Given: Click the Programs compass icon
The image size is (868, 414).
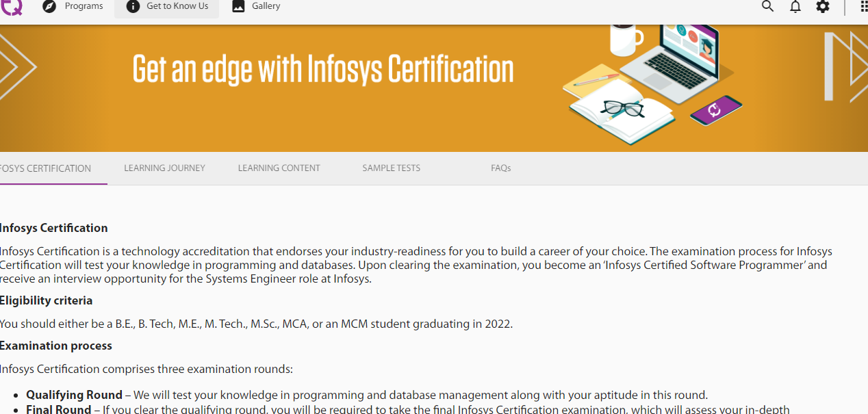Looking at the screenshot, I should pos(49,7).
